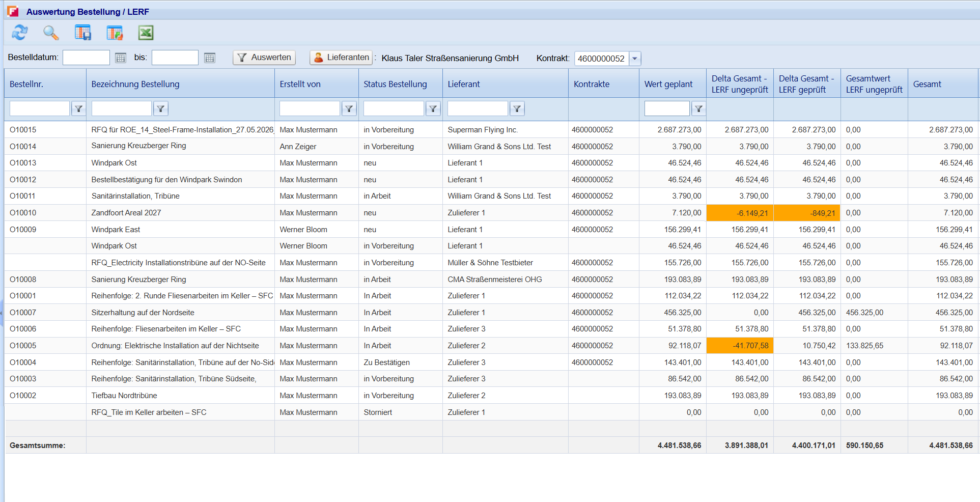980x502 pixels.
Task: Click the Auswerten button
Action: (264, 58)
